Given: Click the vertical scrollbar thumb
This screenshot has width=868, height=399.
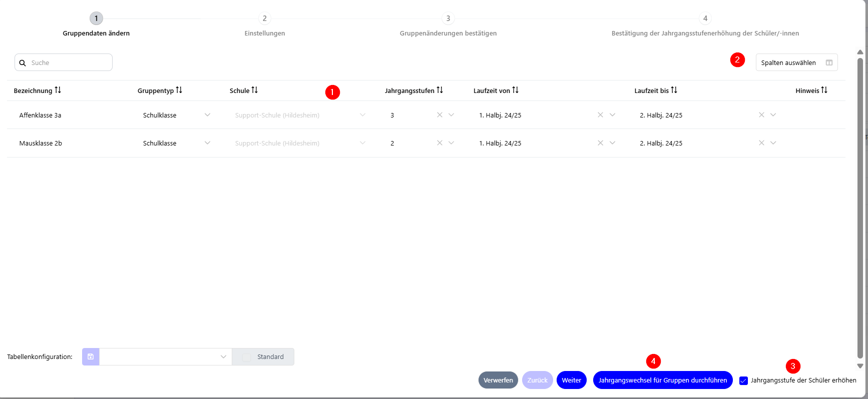Looking at the screenshot, I should click(x=860, y=208).
